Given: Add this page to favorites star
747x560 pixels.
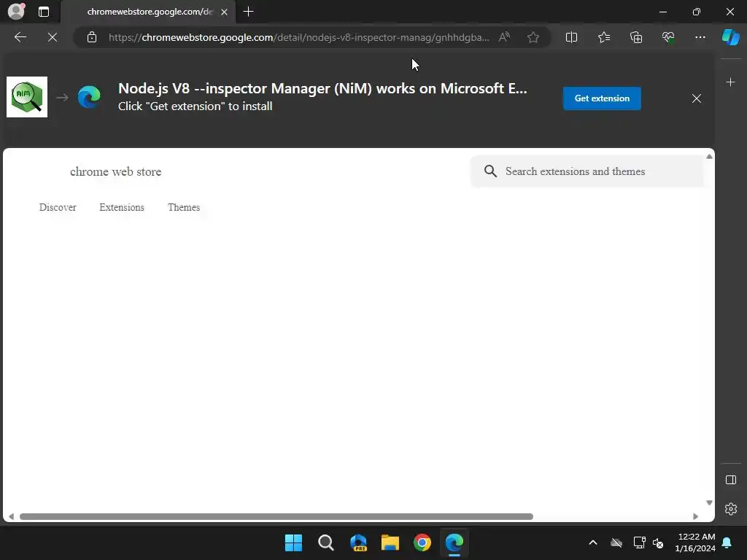Looking at the screenshot, I should [x=533, y=37].
